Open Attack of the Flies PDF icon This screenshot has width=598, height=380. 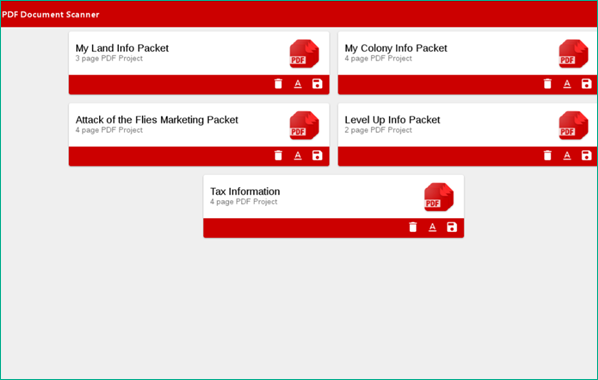coord(304,126)
